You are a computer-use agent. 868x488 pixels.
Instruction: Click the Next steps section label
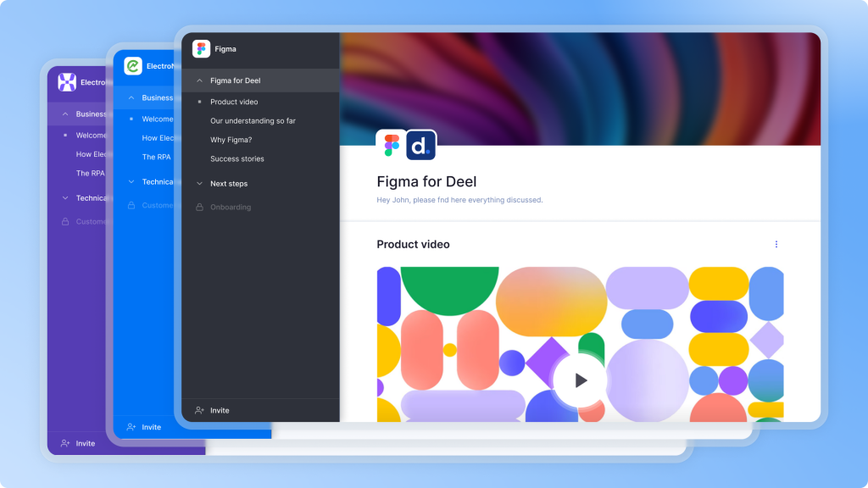click(229, 184)
